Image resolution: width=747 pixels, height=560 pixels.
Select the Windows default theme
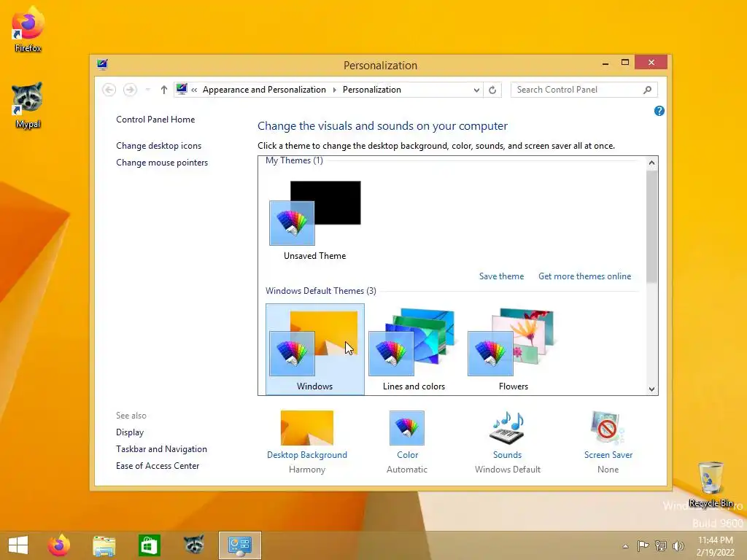point(315,349)
